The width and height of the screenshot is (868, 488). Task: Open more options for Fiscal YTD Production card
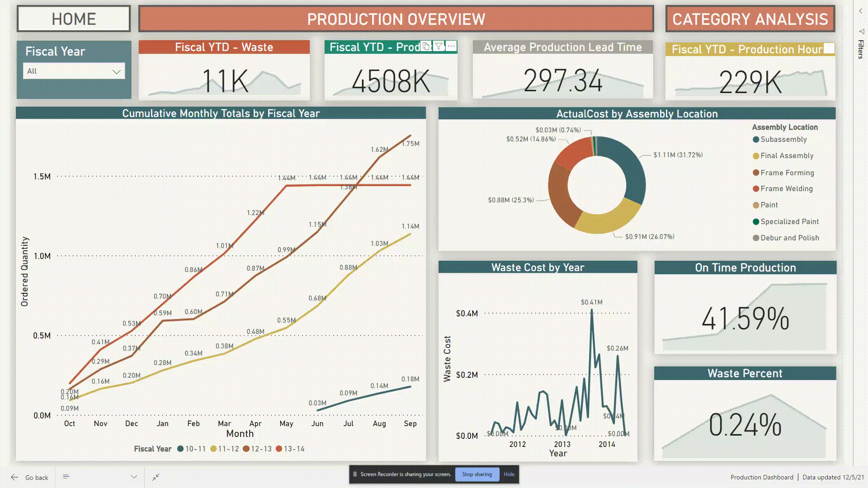pos(451,47)
